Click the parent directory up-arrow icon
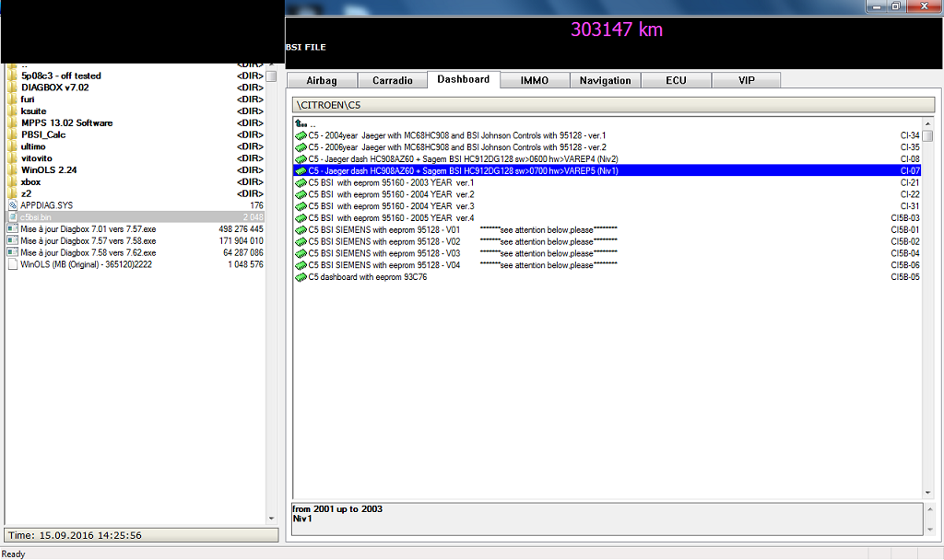Viewport: 944px width, 560px height. click(300, 123)
